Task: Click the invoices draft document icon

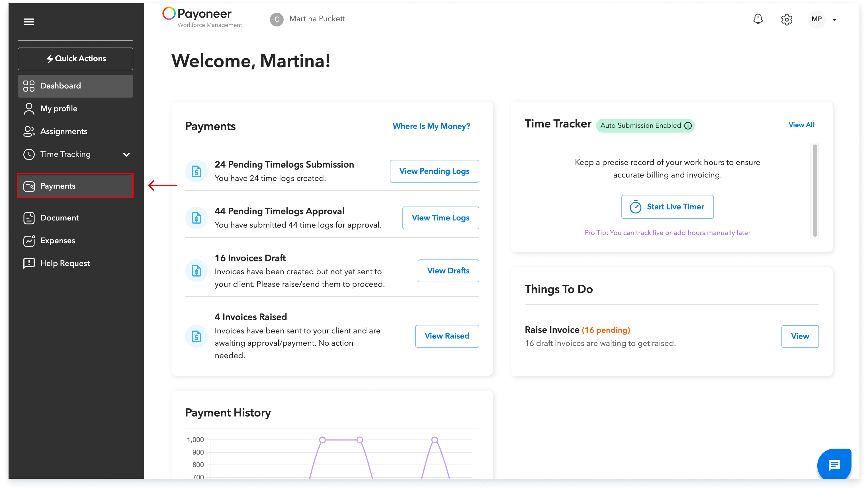Action: tap(196, 271)
